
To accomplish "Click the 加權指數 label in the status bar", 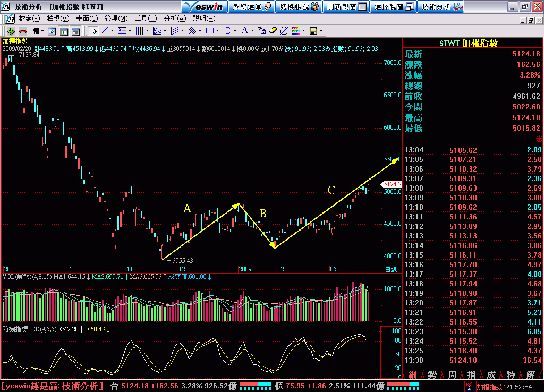I will pos(489,387).
